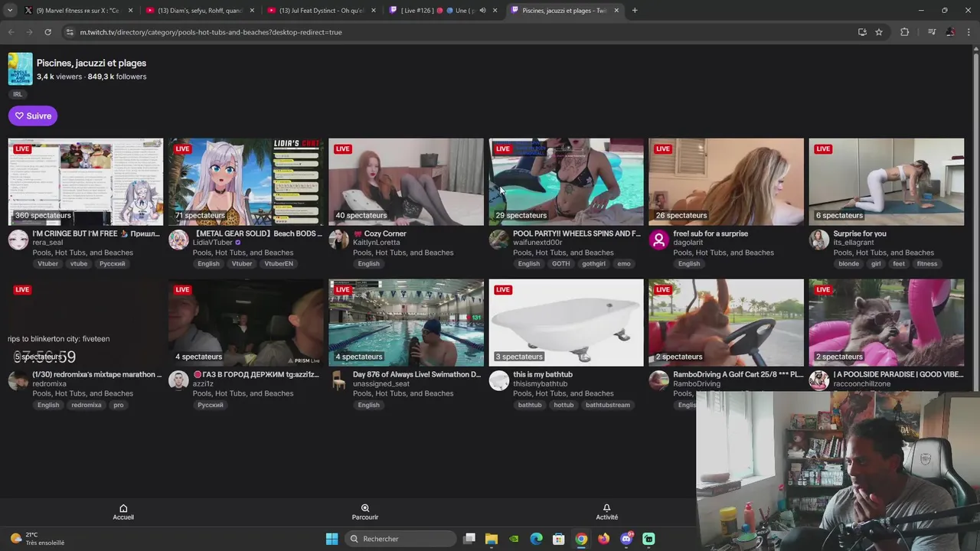The height and width of the screenshot is (551, 980).
Task: Click the Rechercher taskbar search box
Action: [401, 539]
